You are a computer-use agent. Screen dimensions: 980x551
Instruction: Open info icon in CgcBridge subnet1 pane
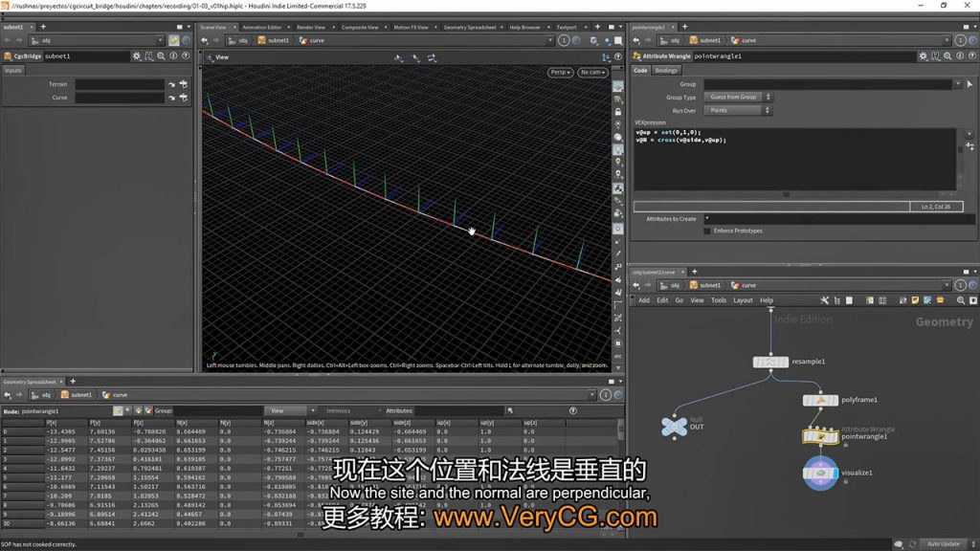173,56
